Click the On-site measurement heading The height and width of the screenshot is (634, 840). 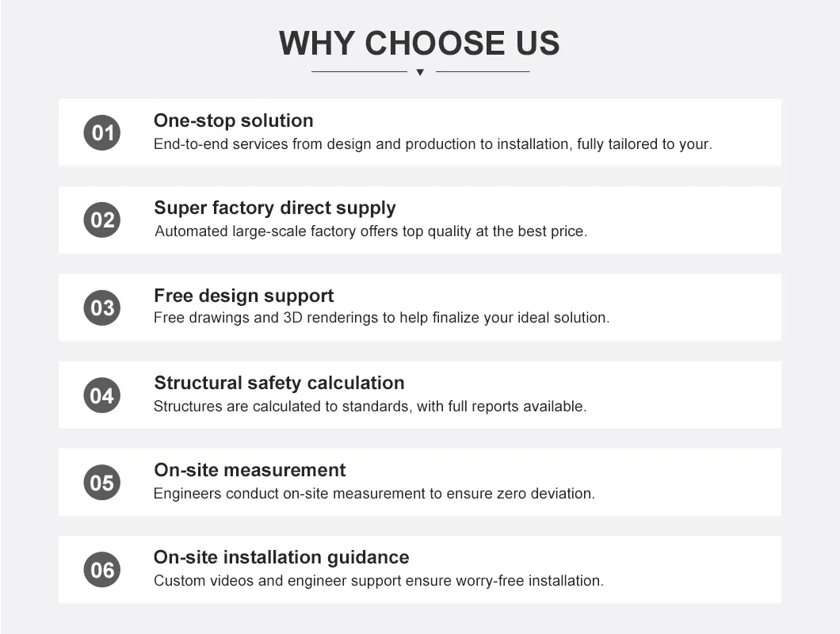point(250,470)
